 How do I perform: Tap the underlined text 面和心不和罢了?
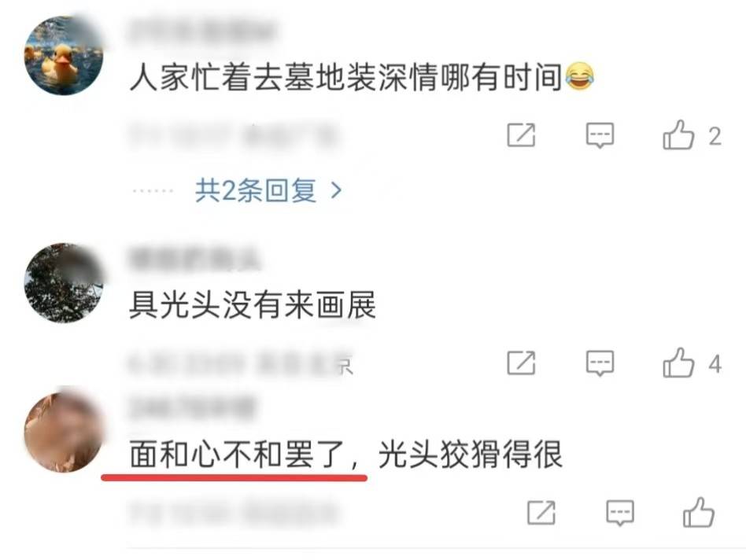point(236,455)
